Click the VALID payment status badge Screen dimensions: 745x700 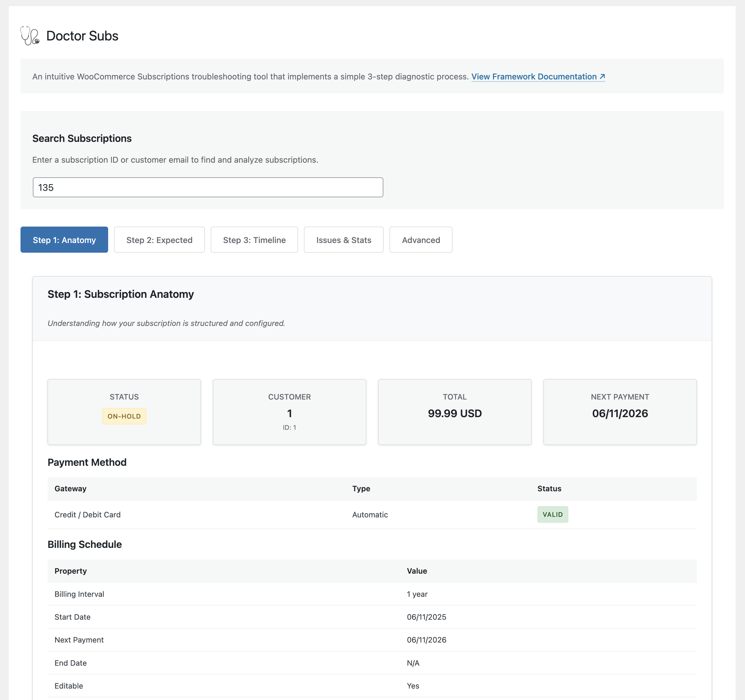tap(552, 514)
